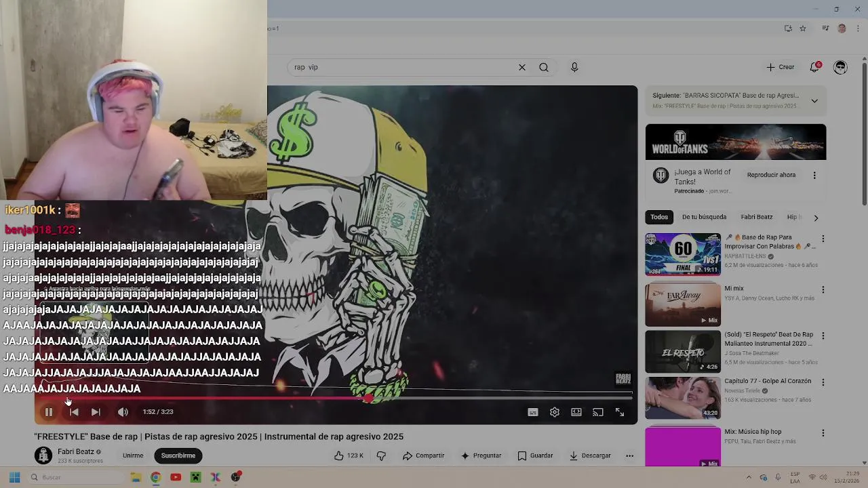Open more actions ellipsis below video

coord(629,455)
